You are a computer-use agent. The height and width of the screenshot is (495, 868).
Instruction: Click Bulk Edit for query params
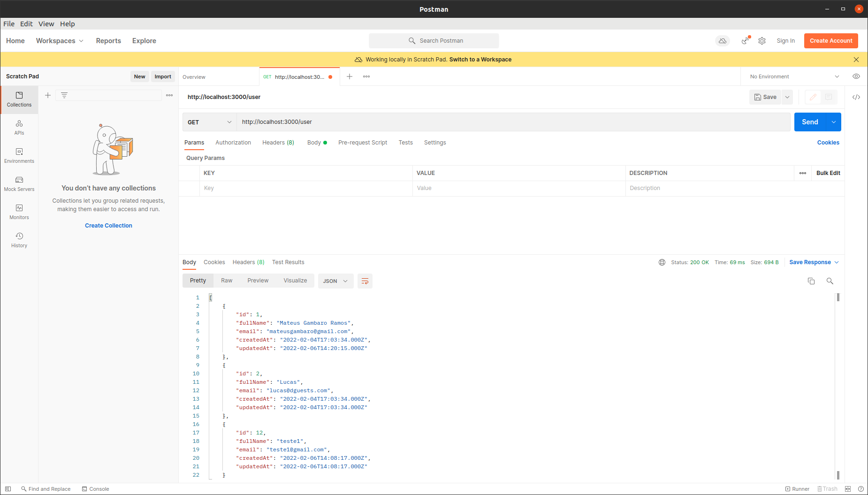828,173
